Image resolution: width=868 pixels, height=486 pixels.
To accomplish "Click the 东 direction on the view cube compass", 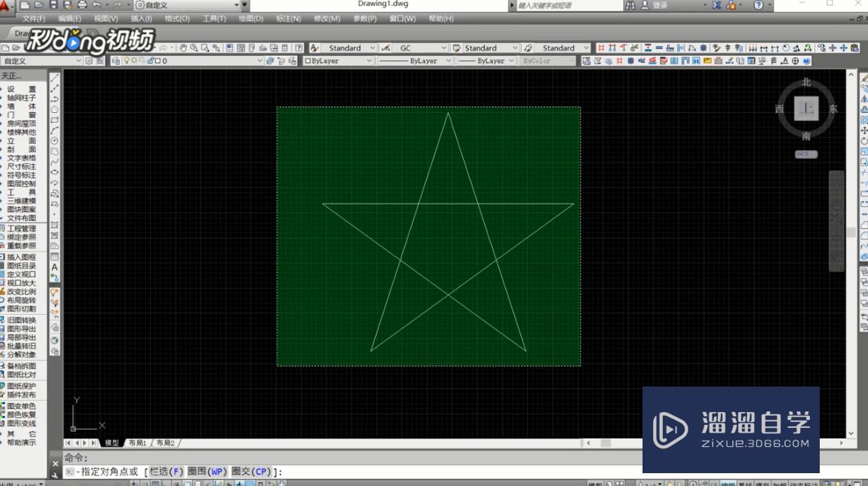I will pyautogui.click(x=833, y=109).
